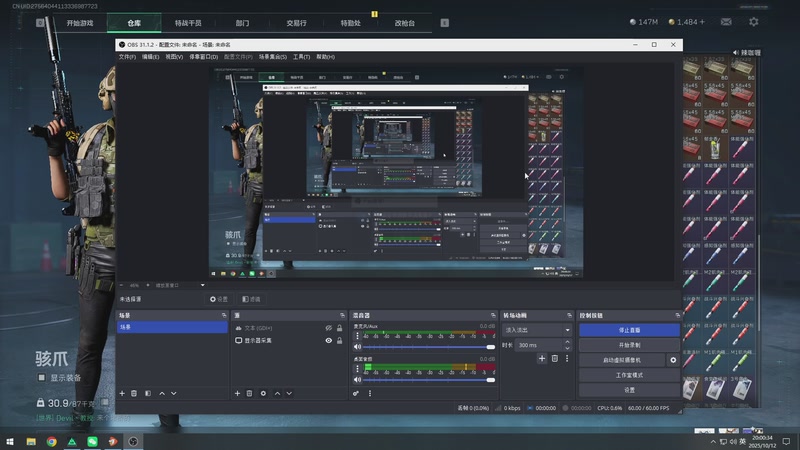The width and height of the screenshot is (800, 450).
Task: Open Chrome from Windows taskbar
Action: tap(52, 441)
